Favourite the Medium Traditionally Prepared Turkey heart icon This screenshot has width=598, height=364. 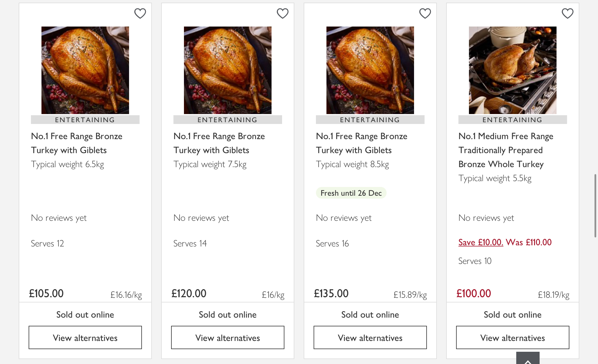567,13
